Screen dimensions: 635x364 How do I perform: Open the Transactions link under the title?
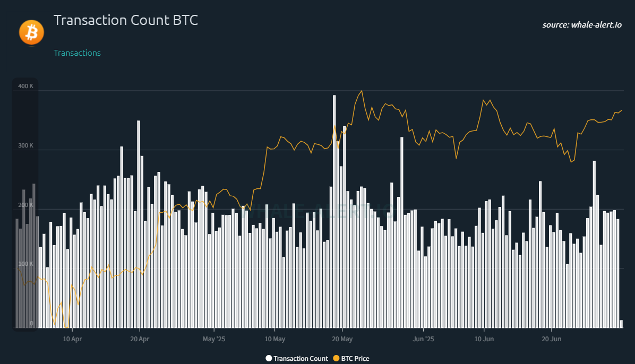[x=77, y=53]
